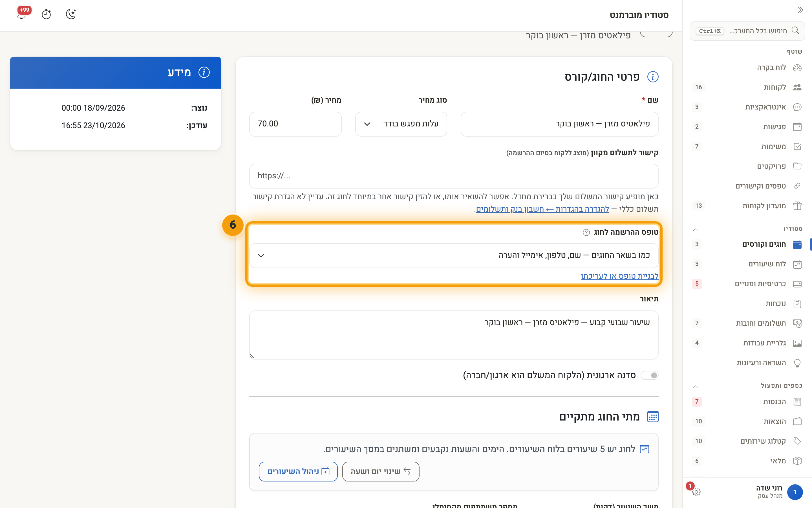Open פרויקטים folder icon
The height and width of the screenshot is (508, 812).
797,166
